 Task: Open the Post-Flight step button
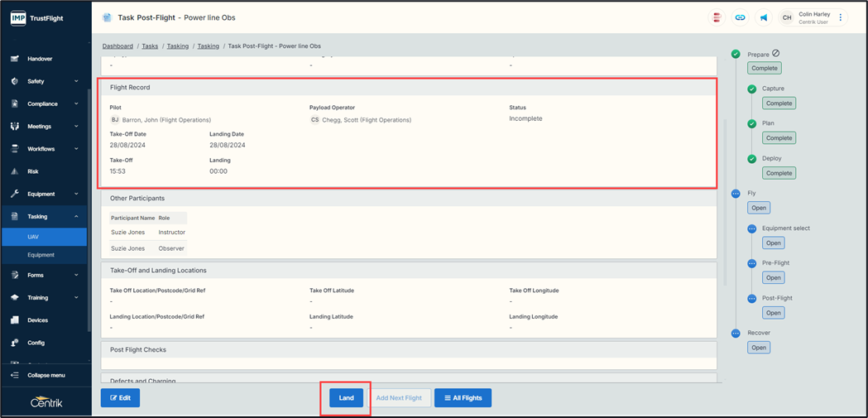click(773, 313)
